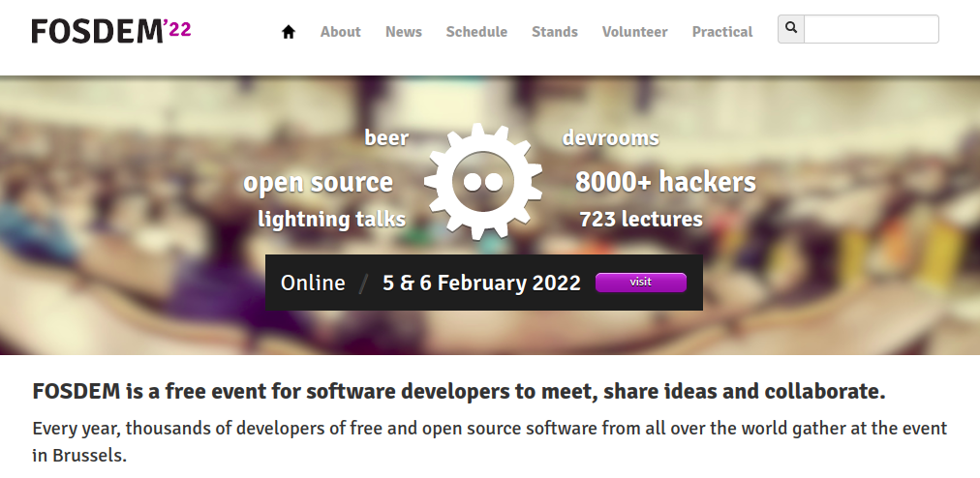The width and height of the screenshot is (980, 478).
Task: Click 'open source' in the banner
Action: tap(319, 182)
